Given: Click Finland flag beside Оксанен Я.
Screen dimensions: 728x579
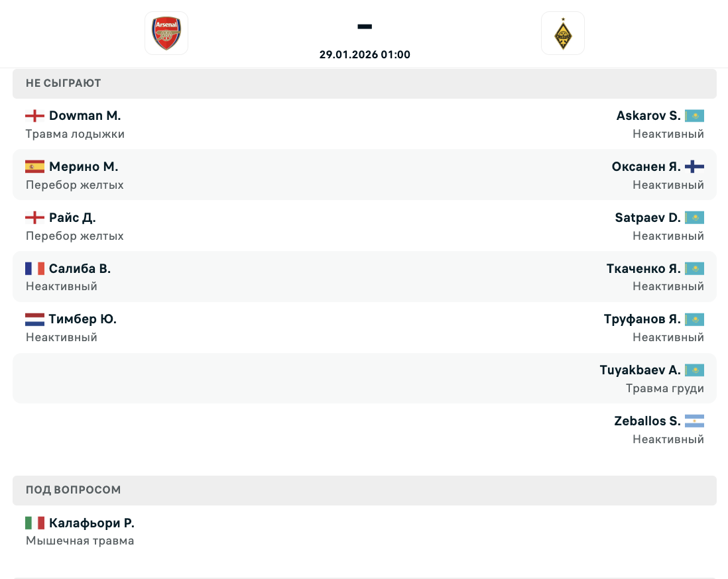Looking at the screenshot, I should pyautogui.click(x=694, y=167).
